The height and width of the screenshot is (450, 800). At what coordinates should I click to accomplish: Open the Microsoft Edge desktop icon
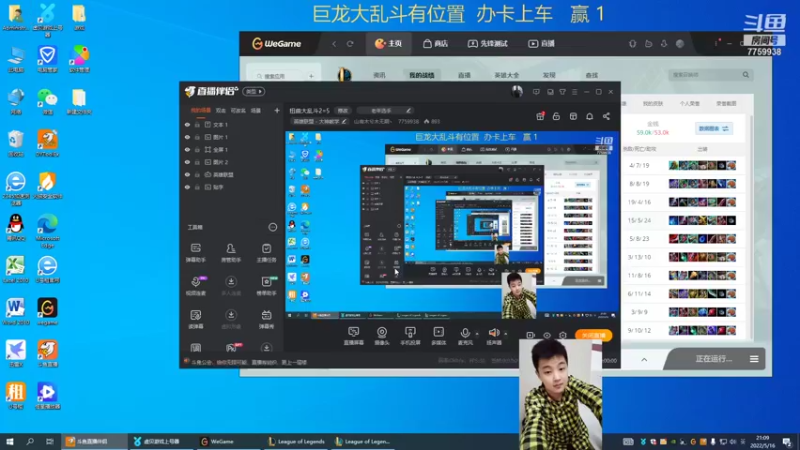pos(47,231)
